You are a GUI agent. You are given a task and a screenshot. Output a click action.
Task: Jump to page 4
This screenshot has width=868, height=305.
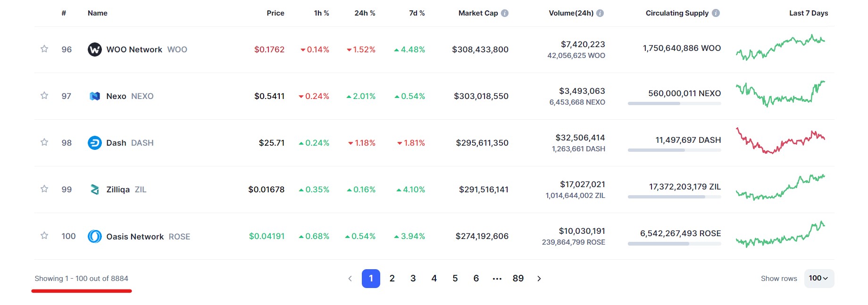click(434, 279)
